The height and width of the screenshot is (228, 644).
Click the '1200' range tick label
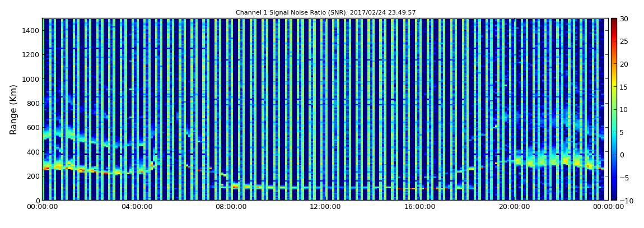pyautogui.click(x=31, y=55)
